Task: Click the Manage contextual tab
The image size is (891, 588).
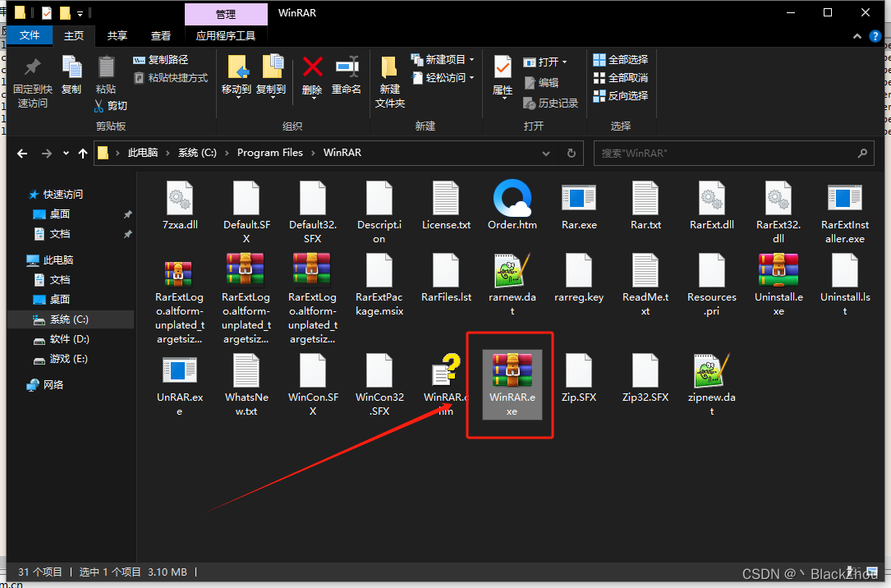Action: point(226,14)
